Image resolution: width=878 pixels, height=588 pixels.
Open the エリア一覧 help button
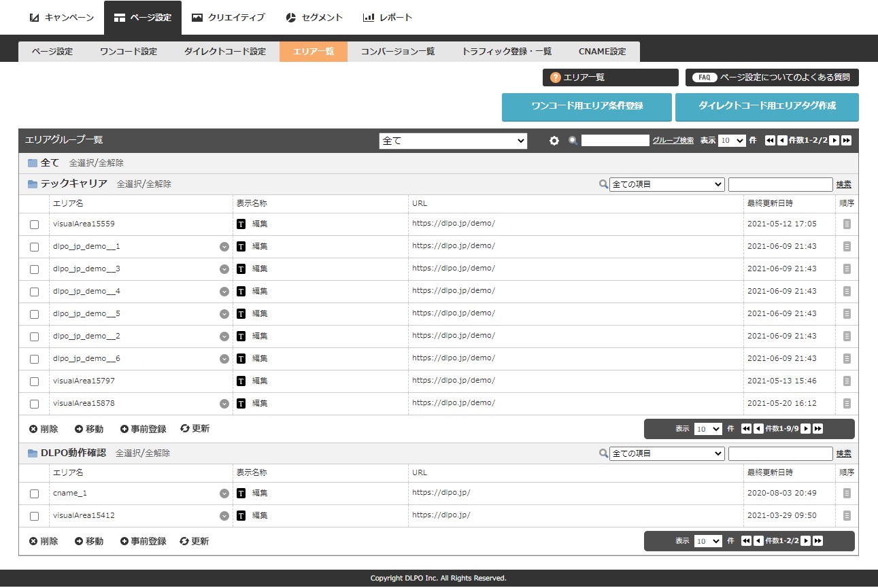coord(611,77)
